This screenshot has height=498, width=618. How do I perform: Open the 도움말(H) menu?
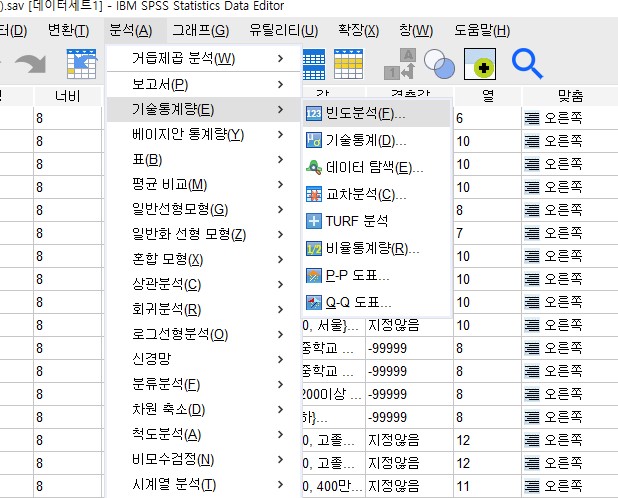coord(482,30)
